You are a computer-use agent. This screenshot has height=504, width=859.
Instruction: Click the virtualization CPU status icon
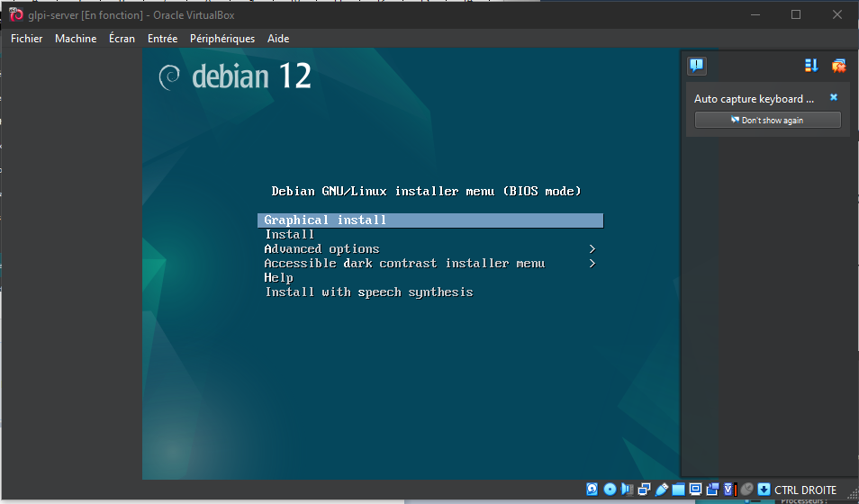(731, 490)
